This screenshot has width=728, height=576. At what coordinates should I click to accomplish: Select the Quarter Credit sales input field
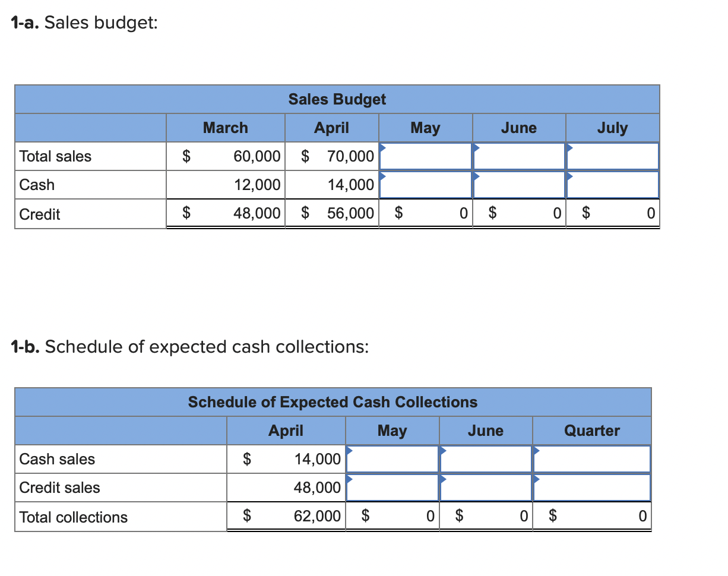coord(591,487)
